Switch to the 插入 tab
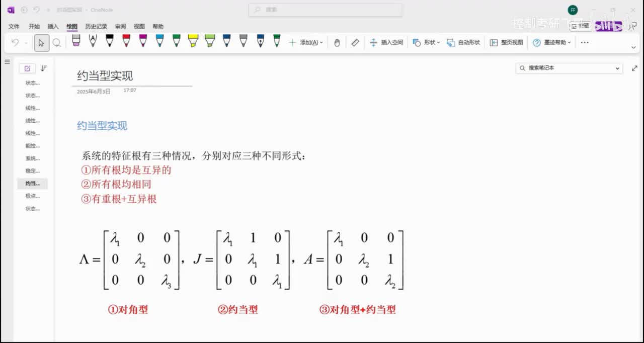The width and height of the screenshot is (644, 343). click(53, 27)
